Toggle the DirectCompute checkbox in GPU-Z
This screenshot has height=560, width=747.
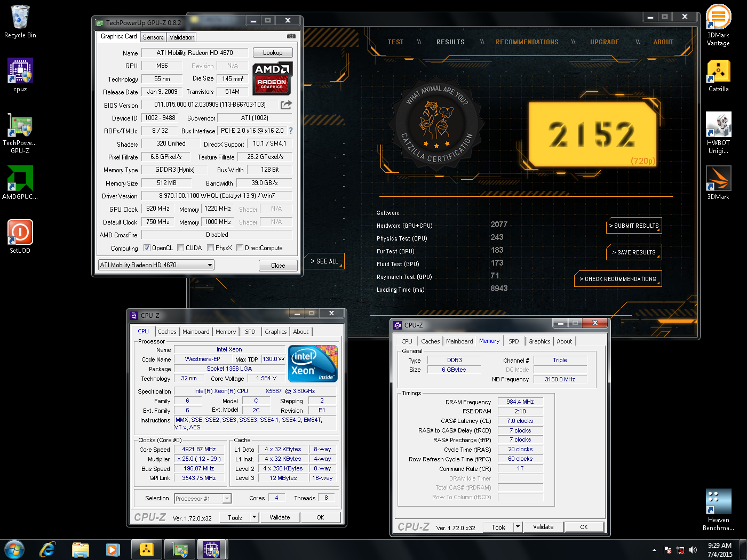coord(240,248)
